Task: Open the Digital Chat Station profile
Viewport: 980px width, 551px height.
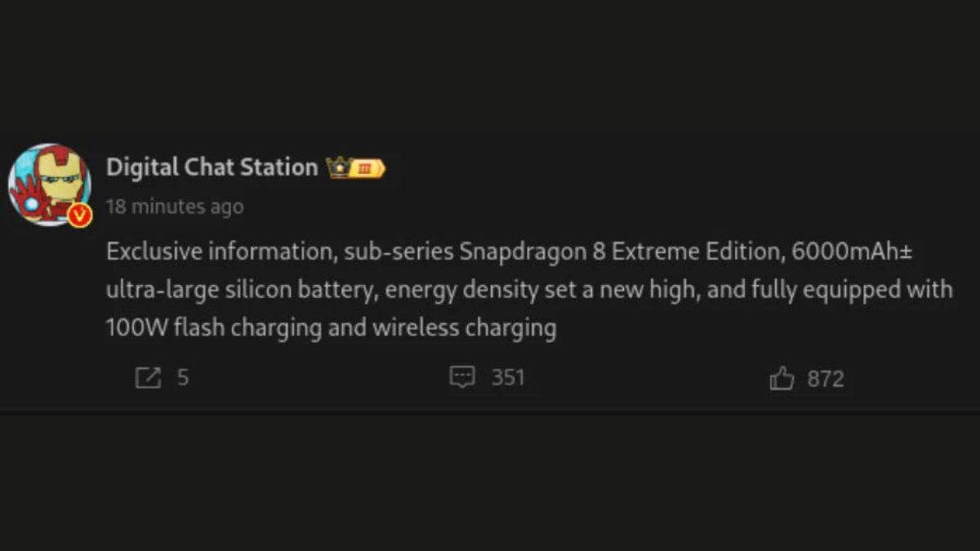Action: point(212,167)
